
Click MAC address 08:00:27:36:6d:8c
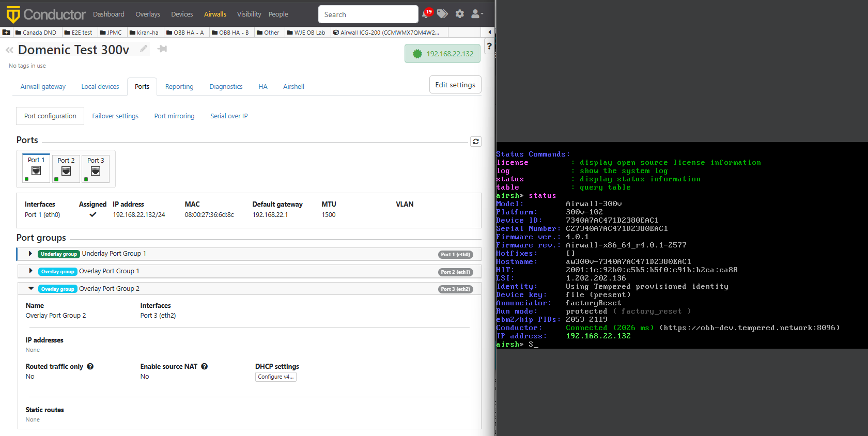tap(209, 215)
